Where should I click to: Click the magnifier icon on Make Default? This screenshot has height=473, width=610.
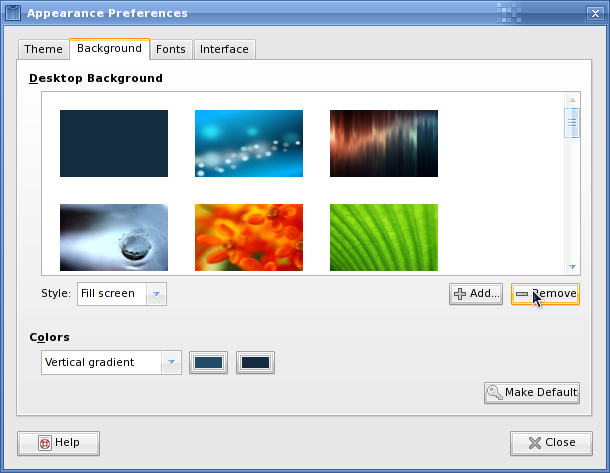(494, 392)
